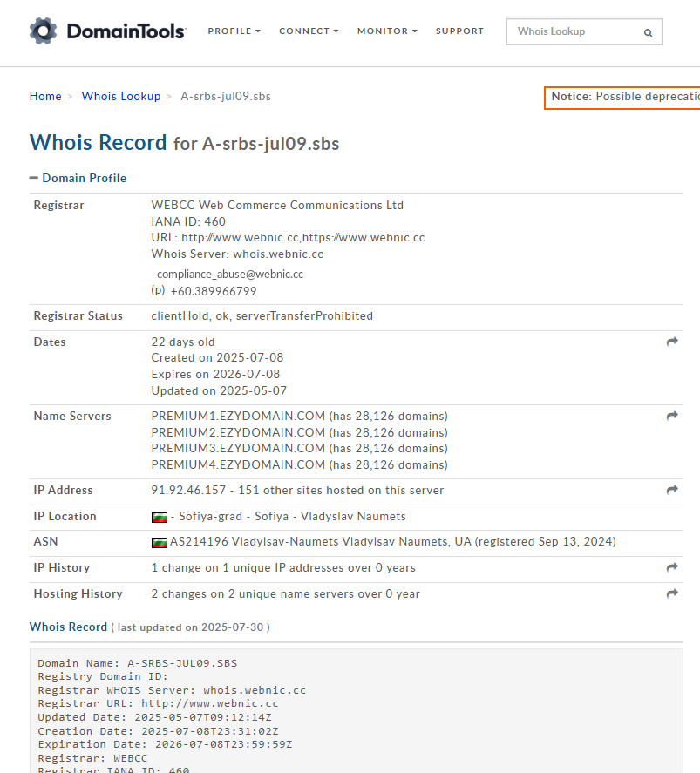Click the phone number +60.389966799
700x773 pixels.
214,291
